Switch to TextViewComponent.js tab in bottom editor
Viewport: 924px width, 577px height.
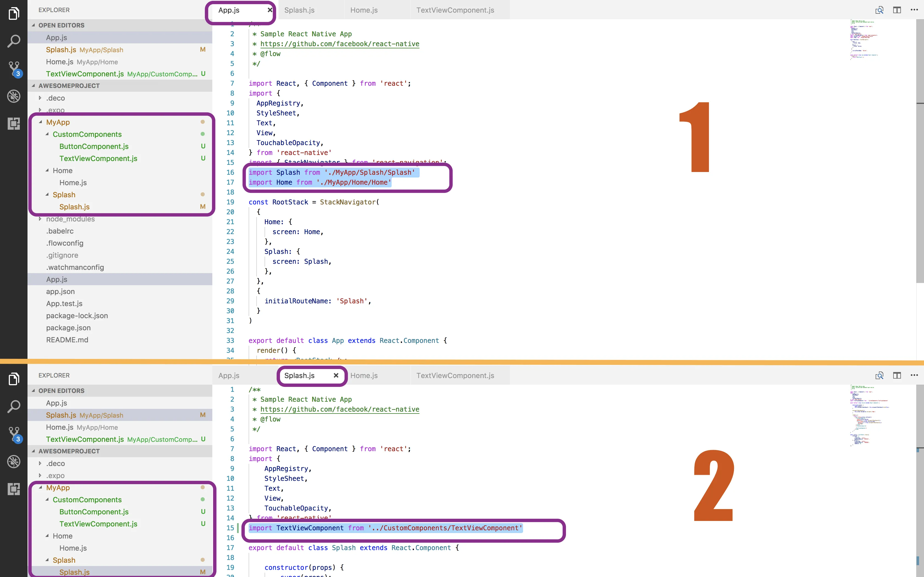coord(455,376)
